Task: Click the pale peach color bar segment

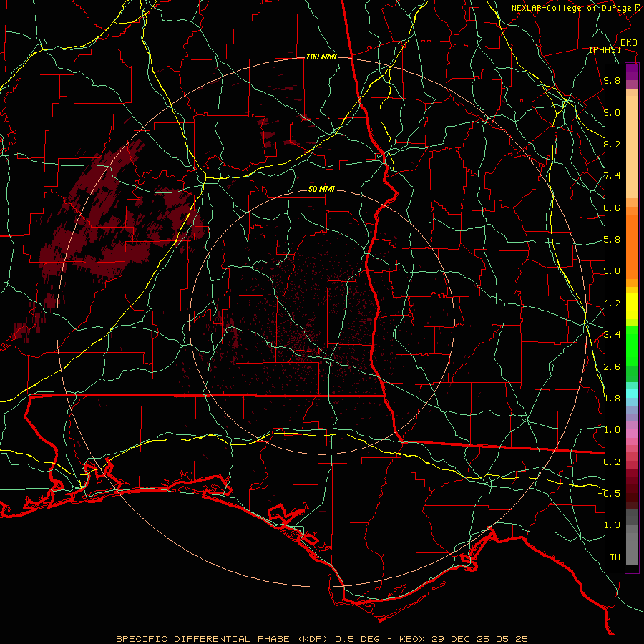Action: (632, 147)
